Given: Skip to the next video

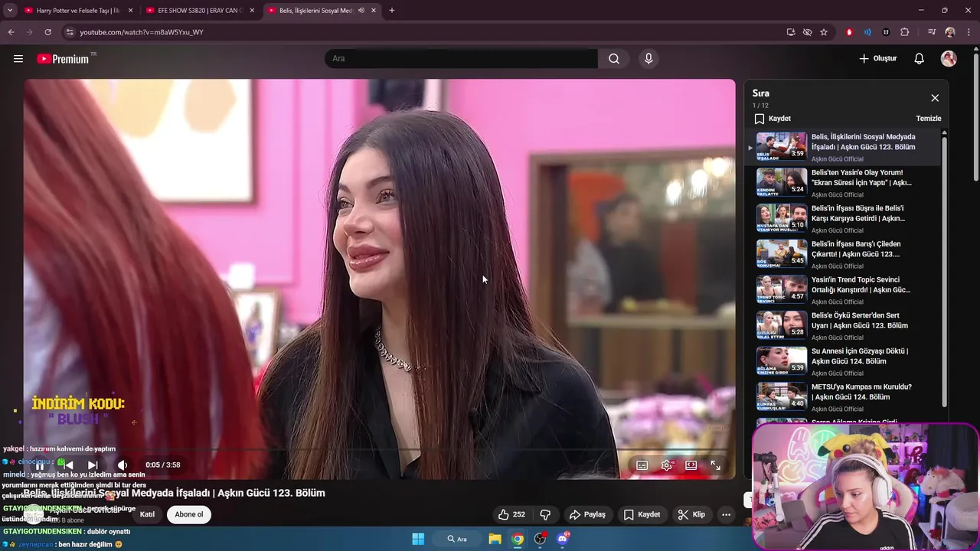Looking at the screenshot, I should (93, 465).
